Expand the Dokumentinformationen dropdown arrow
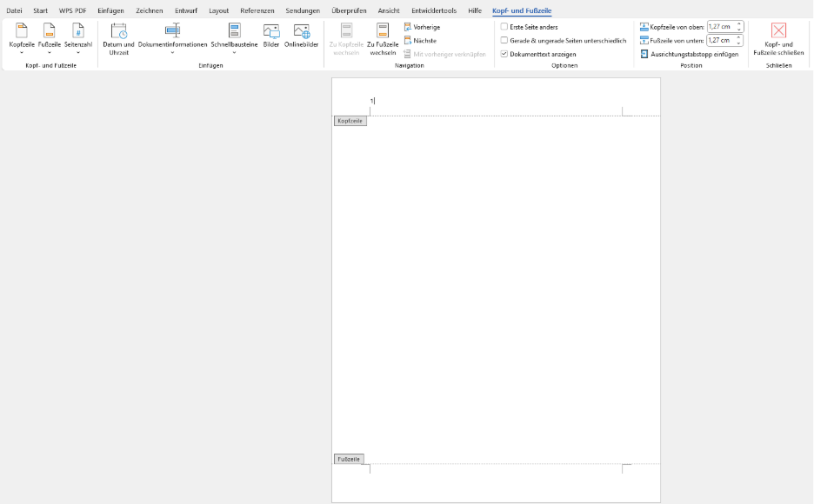The height and width of the screenshot is (504, 814). click(x=172, y=52)
